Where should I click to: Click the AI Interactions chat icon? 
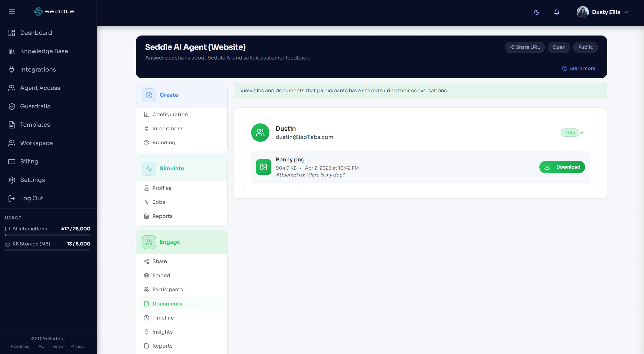pyautogui.click(x=8, y=229)
